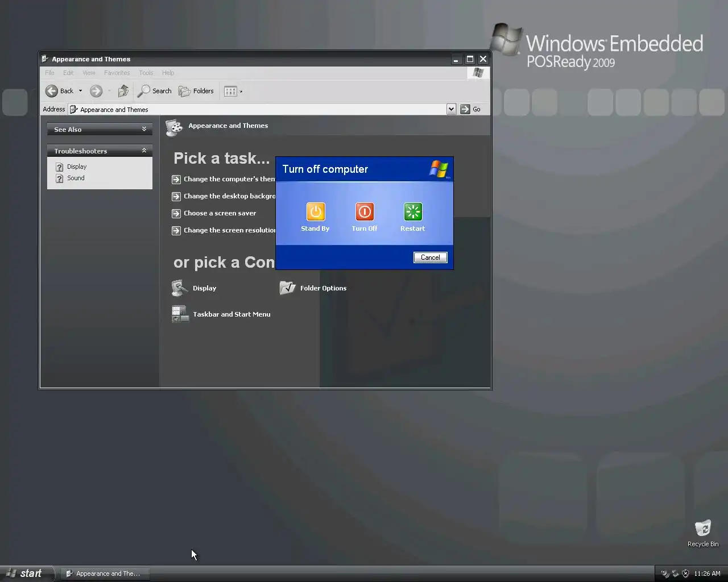Click the Sound troubleshooter help icon
Image resolution: width=728 pixels, height=582 pixels.
(x=59, y=178)
